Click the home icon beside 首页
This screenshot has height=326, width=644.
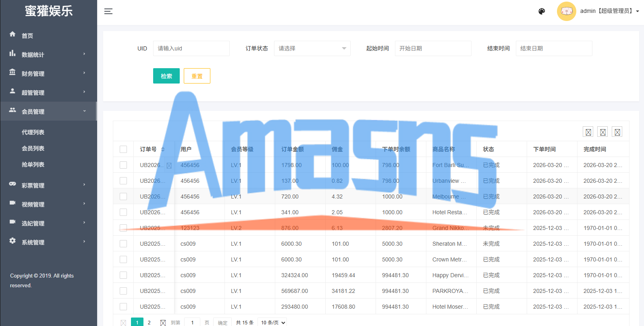12,34
